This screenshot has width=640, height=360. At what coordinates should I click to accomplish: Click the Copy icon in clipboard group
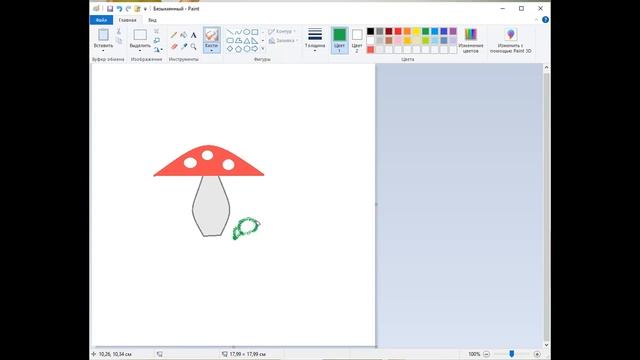119,40
